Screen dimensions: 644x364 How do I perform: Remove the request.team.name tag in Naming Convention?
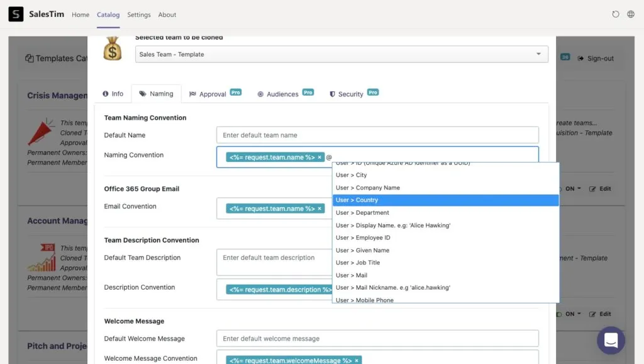pyautogui.click(x=319, y=157)
